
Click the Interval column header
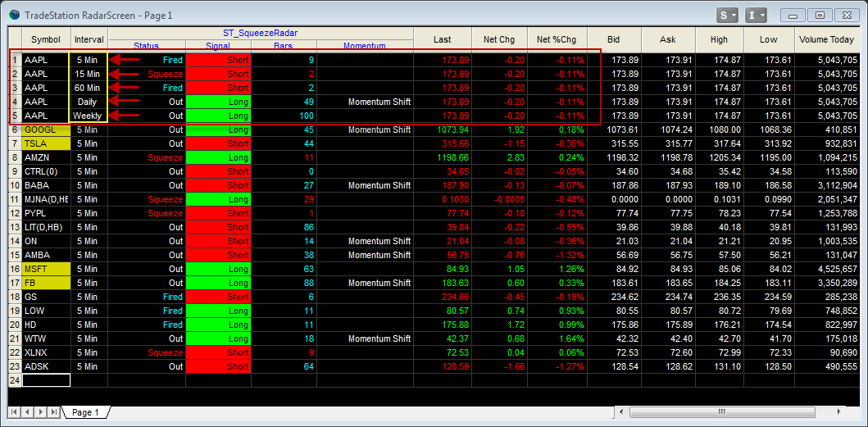tap(89, 40)
